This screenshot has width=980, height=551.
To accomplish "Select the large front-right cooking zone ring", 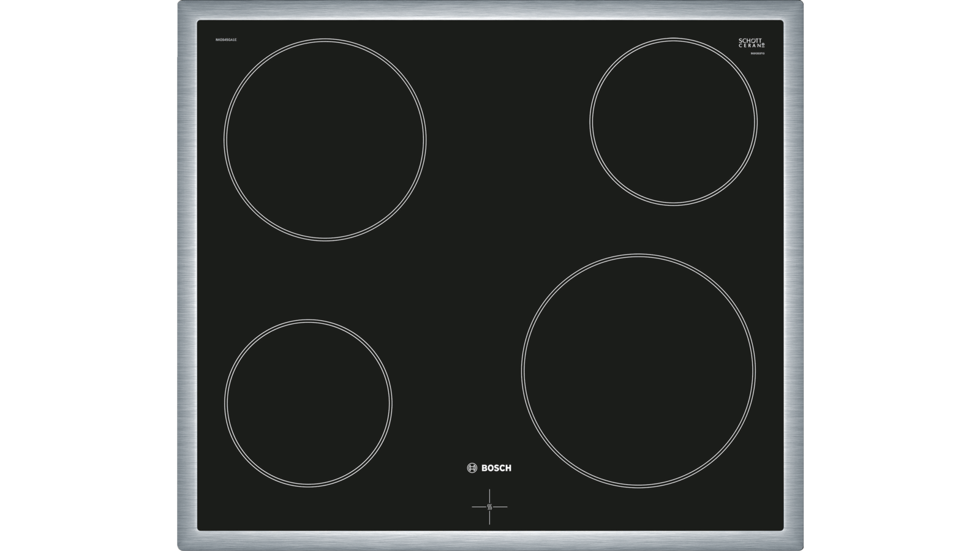I will point(639,370).
